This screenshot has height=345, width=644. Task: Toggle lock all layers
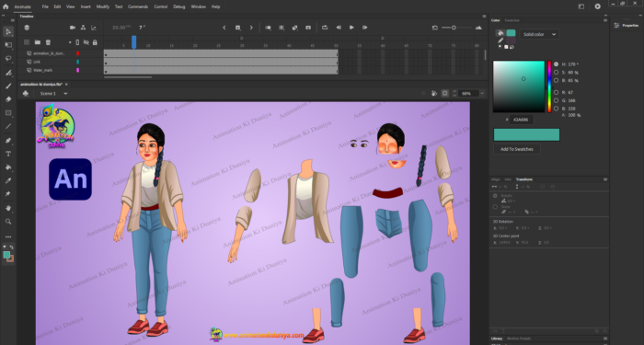(95, 42)
